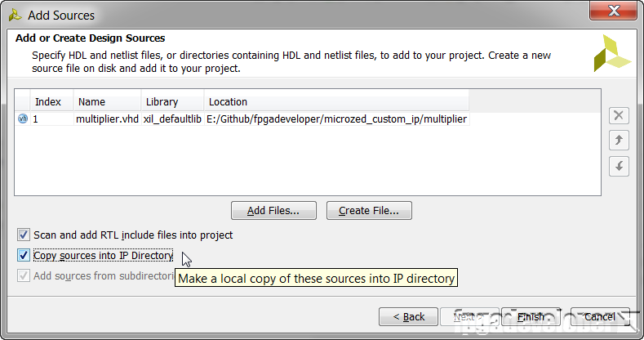Select the xil_defaultlib library cell

coord(172,119)
